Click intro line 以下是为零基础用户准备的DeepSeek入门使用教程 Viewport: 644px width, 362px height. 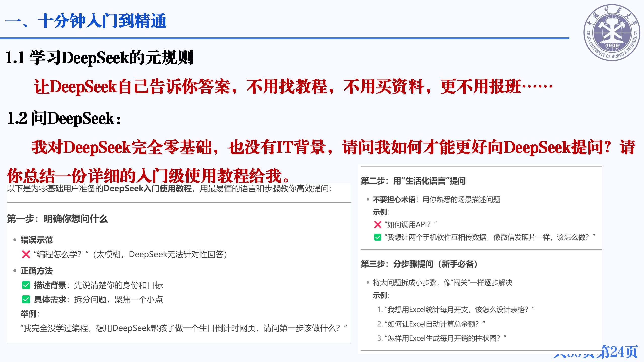(x=169, y=188)
